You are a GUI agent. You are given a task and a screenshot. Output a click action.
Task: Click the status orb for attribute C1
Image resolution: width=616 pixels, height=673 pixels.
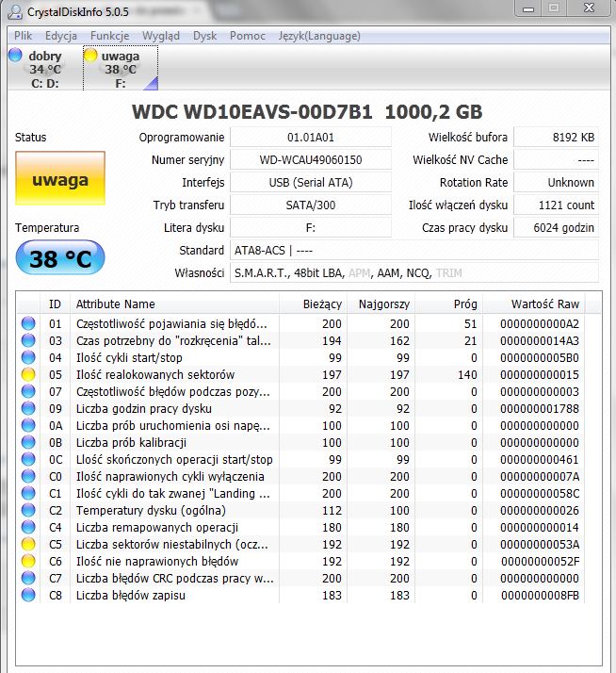pyautogui.click(x=28, y=493)
